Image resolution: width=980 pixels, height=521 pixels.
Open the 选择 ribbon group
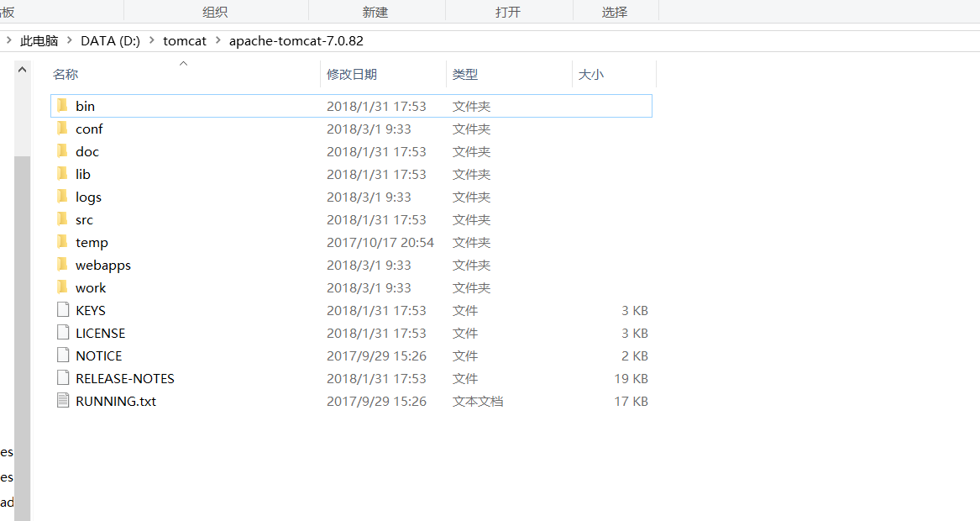point(615,12)
